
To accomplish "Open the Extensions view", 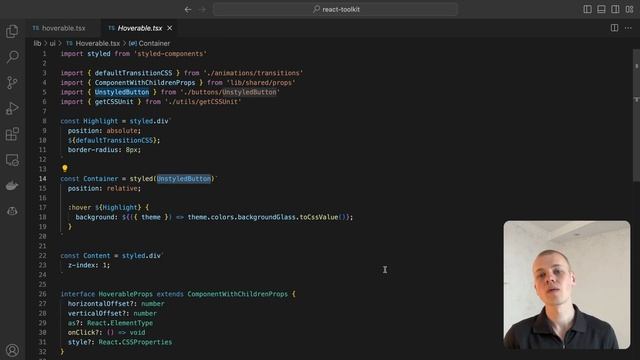I will coord(12,134).
